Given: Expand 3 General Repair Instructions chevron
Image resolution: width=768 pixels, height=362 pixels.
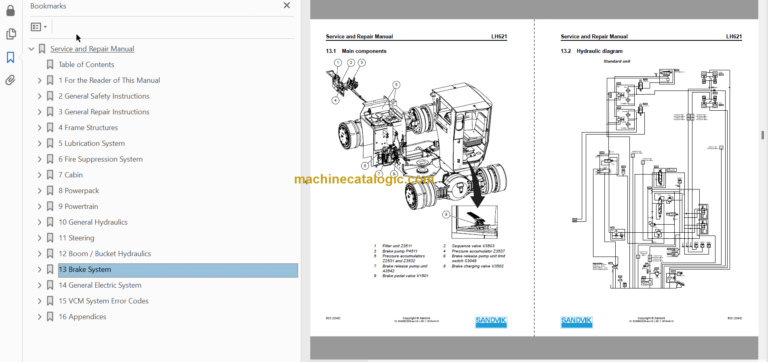Looking at the screenshot, I should point(40,112).
